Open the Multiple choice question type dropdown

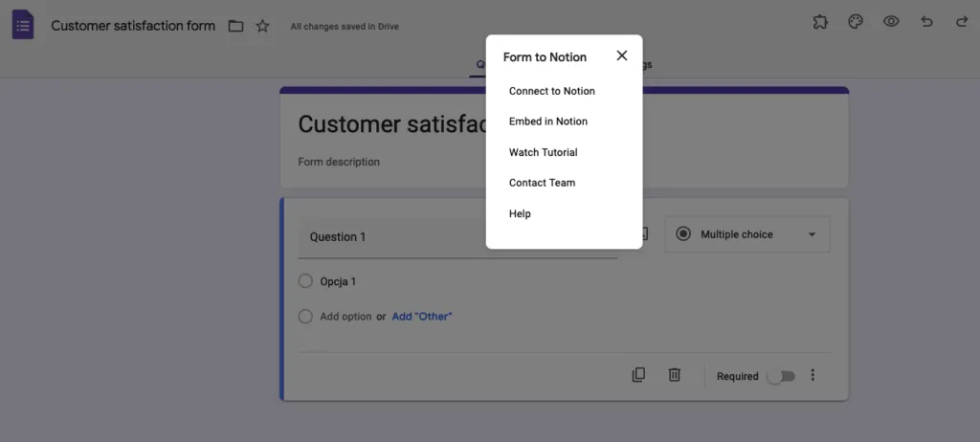coord(747,234)
